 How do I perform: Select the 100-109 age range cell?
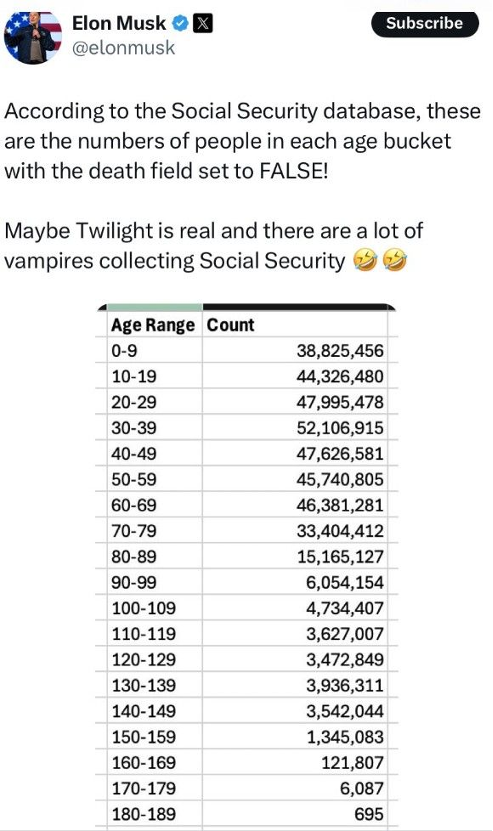point(149,608)
